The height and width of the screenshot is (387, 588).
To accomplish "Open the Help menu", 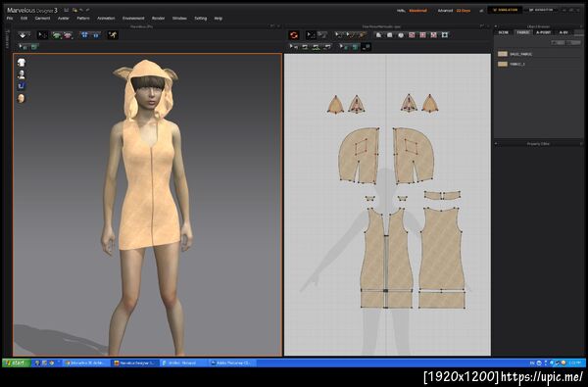I will (218, 18).
